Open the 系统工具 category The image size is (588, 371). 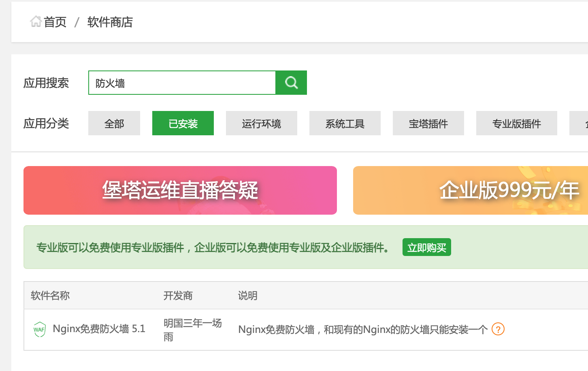point(345,124)
